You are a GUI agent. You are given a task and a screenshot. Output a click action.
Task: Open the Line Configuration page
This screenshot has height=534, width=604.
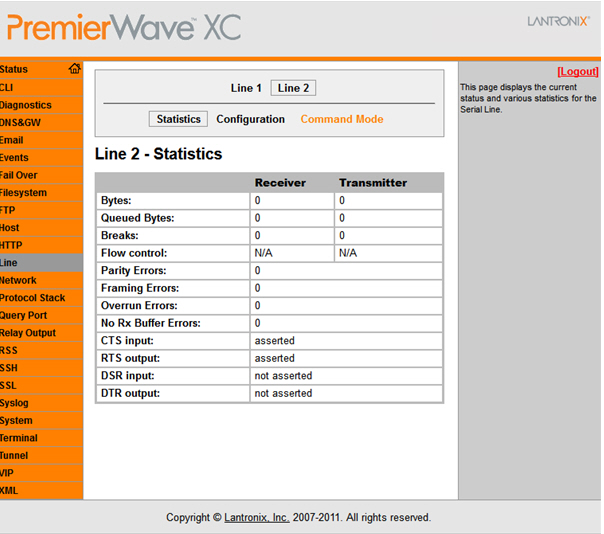pyautogui.click(x=251, y=119)
